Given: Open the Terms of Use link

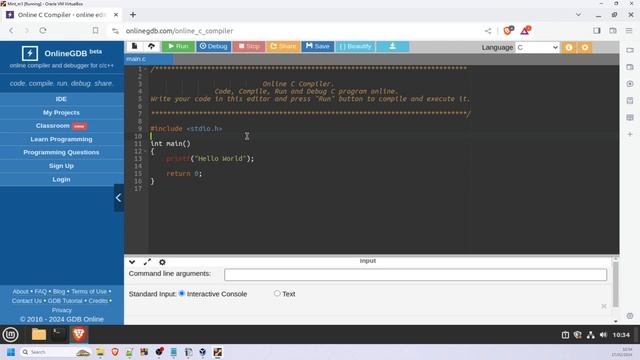Looking at the screenshot, I should pos(89,291).
